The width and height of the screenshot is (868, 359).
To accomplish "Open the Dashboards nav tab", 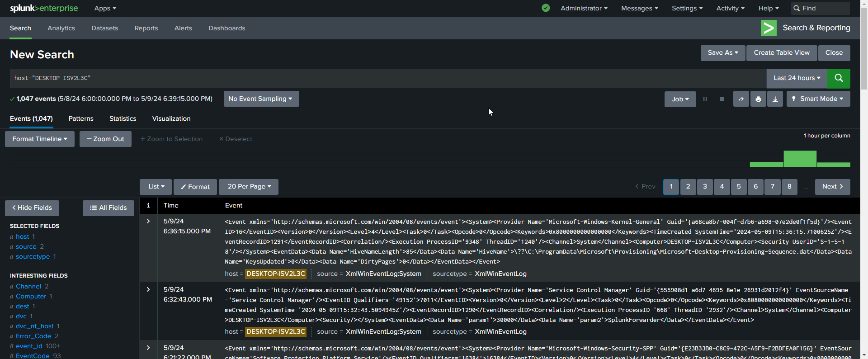I will pyautogui.click(x=226, y=28).
